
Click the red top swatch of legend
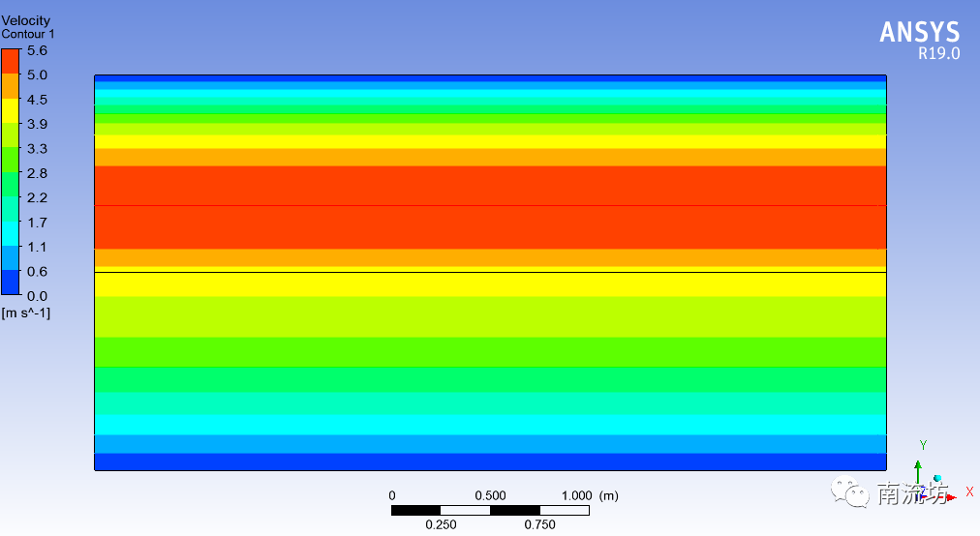(x=10, y=62)
